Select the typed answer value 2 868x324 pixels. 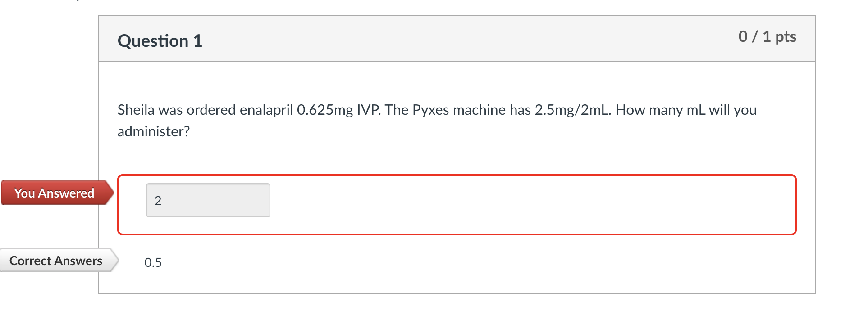pos(157,201)
